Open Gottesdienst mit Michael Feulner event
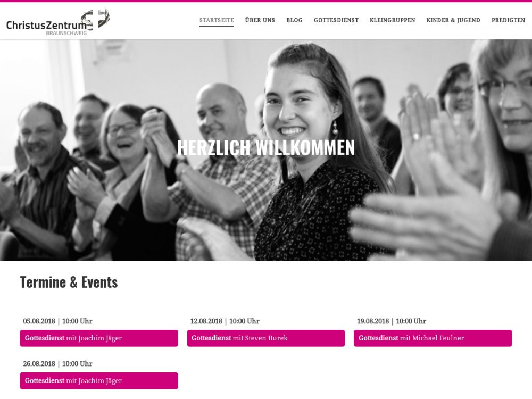Screen dimensions: 532x399 (433, 338)
